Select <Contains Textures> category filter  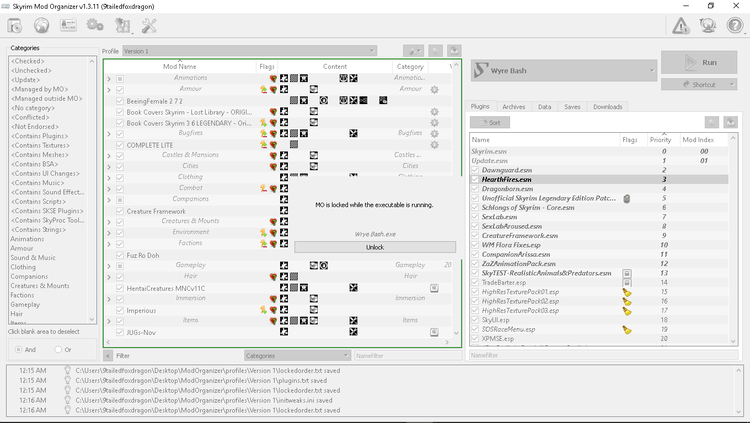[x=40, y=145]
